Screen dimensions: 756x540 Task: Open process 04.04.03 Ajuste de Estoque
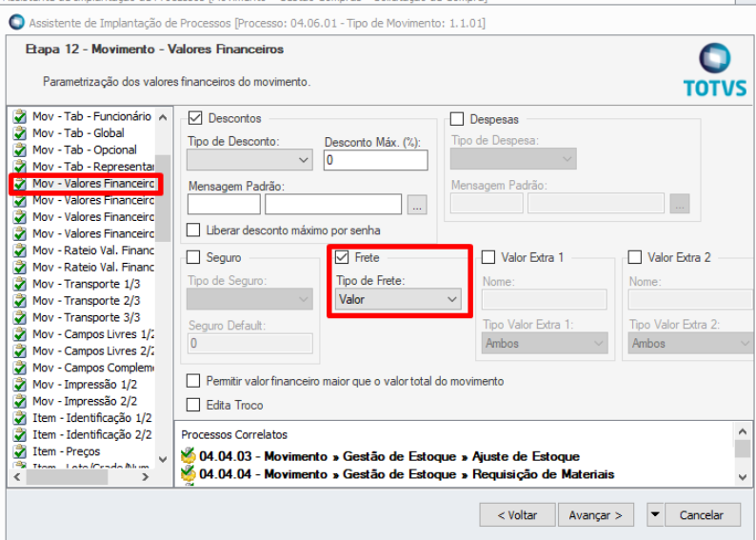(389, 456)
